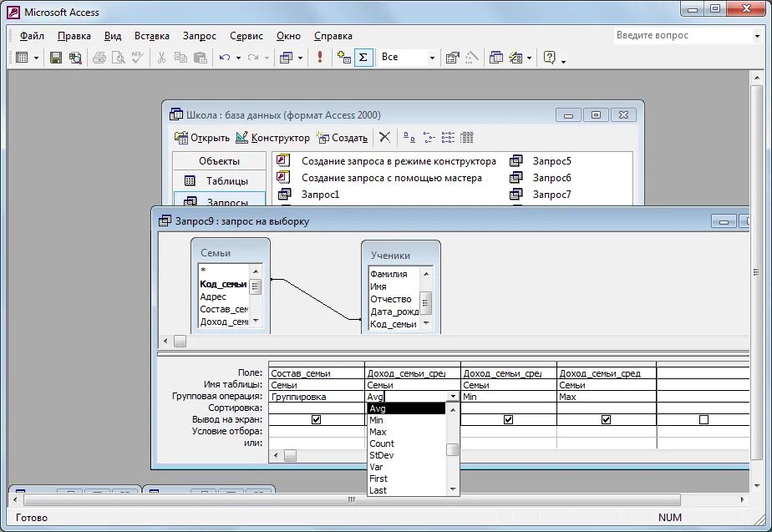Click the Delete X icon in Школа window

click(x=384, y=137)
